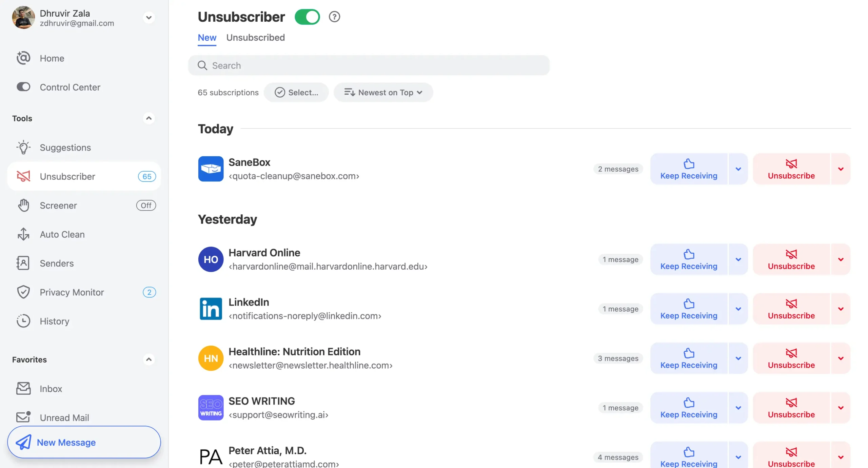
Task: Open Home from the sidebar
Action: coord(52,58)
